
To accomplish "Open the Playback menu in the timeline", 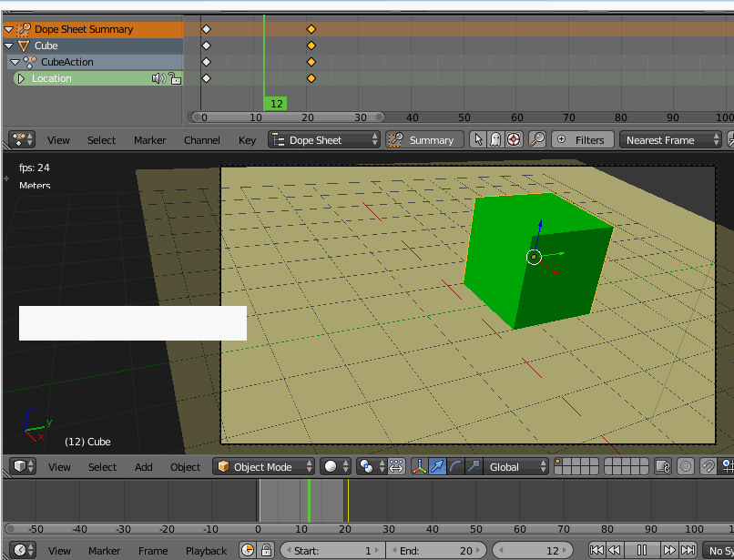I will 206,550.
